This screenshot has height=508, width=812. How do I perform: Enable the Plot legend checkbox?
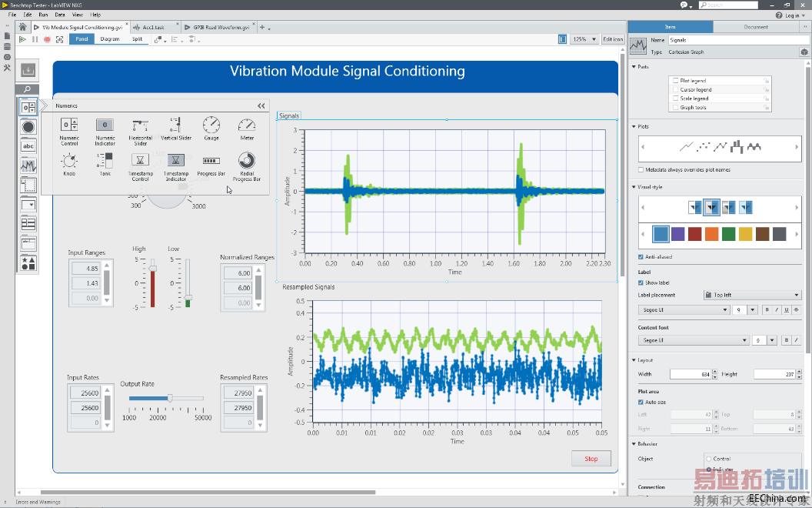coord(676,81)
